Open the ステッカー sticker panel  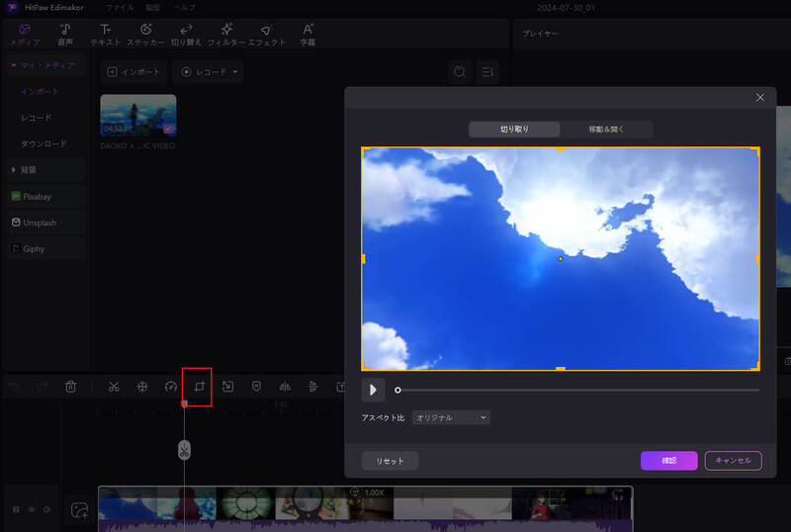click(145, 35)
